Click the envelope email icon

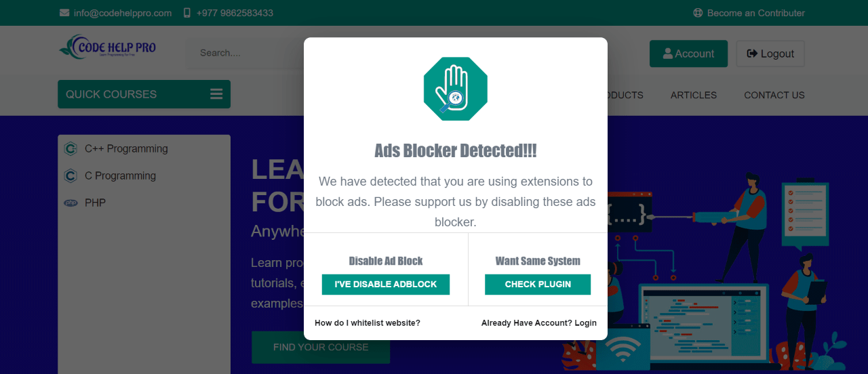(64, 13)
